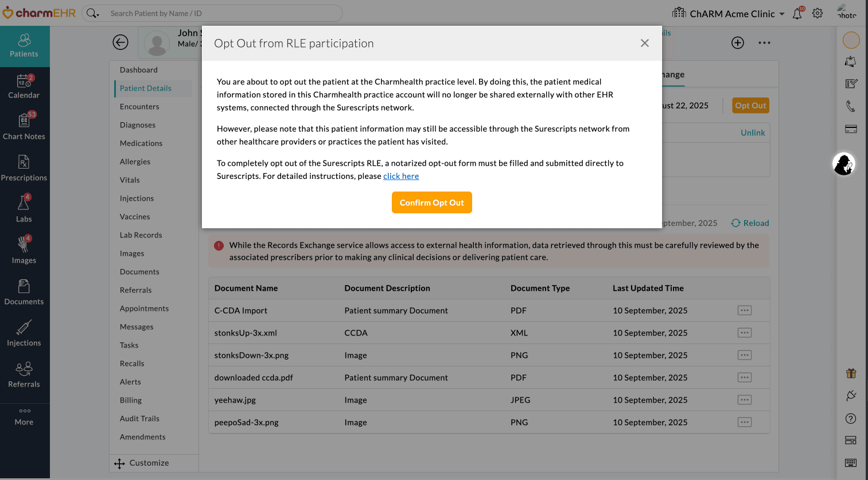Screen dimensions: 868x480
Task: Open actions menu for yeehaw.jpg row
Action: tap(744, 400)
